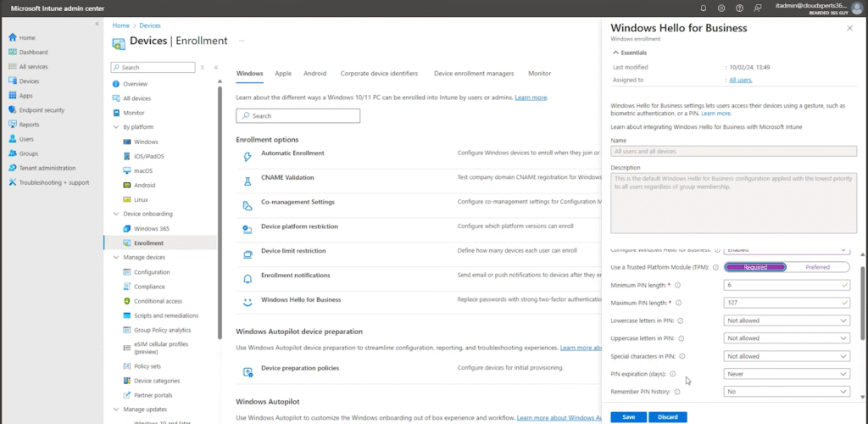Viewport: 868px width, 424px height.
Task: Open settings gear icon in header
Action: [721, 8]
